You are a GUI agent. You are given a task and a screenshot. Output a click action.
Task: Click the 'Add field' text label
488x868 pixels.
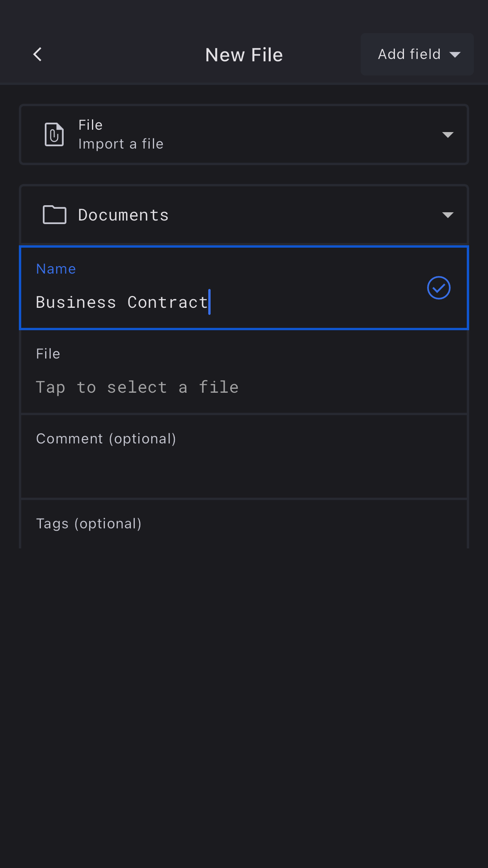(409, 54)
